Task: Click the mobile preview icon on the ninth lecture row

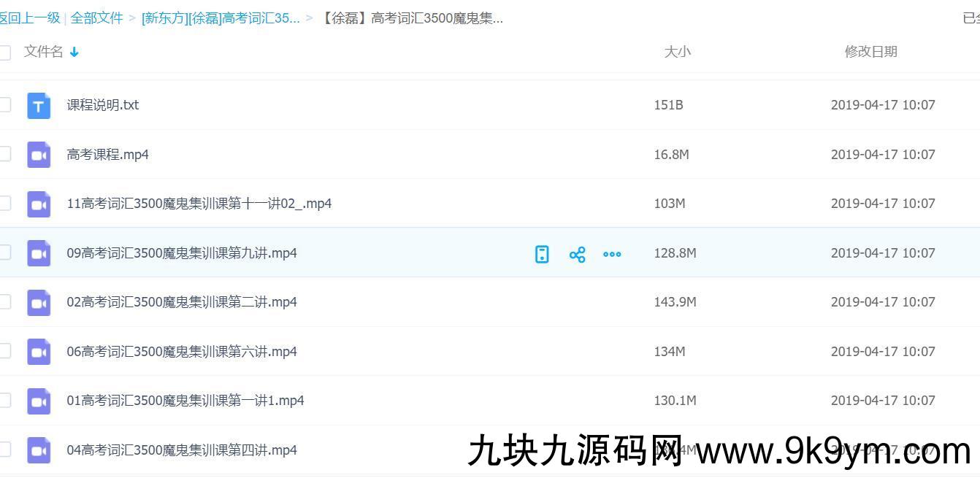Action: click(541, 254)
